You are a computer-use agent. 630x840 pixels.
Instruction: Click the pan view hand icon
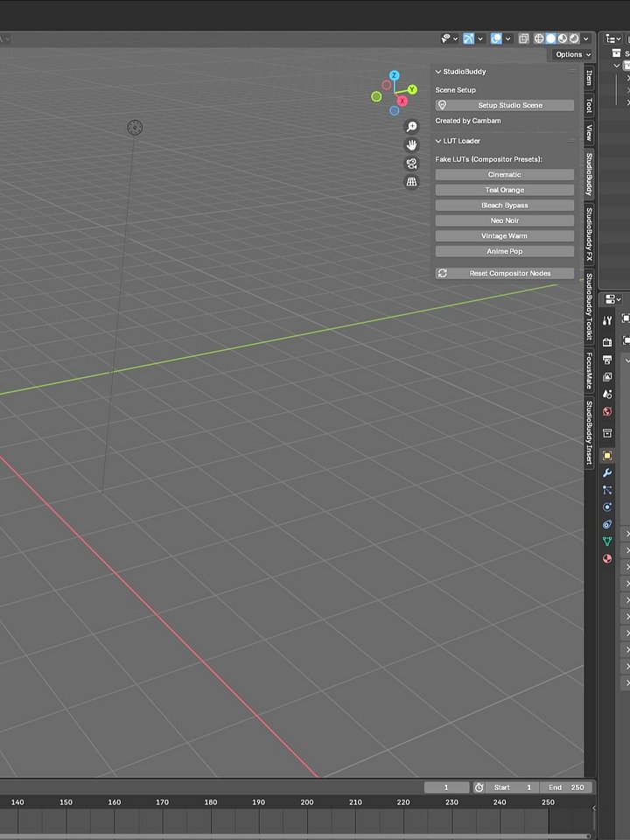411,145
